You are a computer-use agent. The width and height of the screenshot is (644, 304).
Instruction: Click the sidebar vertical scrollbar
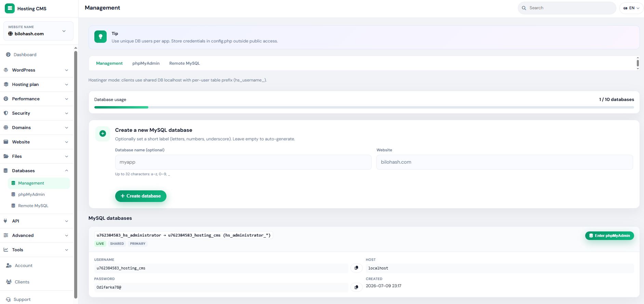click(x=76, y=175)
